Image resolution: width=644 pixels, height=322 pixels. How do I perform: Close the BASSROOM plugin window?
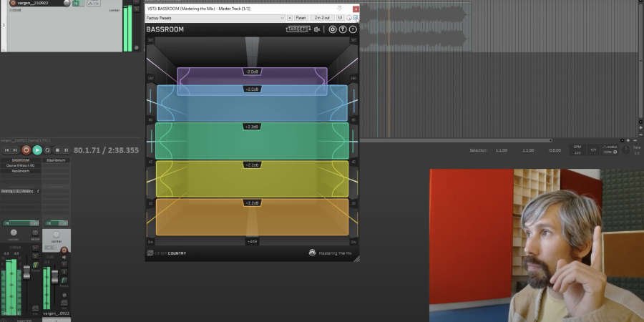(x=356, y=9)
